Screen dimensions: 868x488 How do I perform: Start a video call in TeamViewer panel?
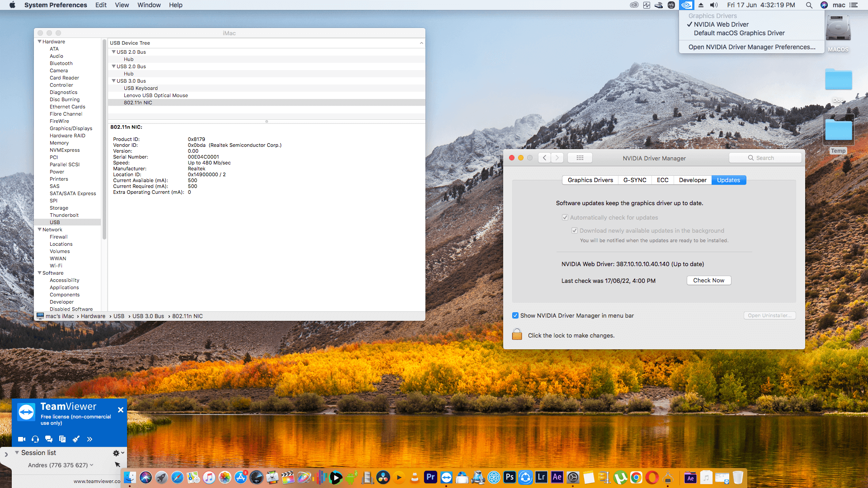(x=21, y=439)
